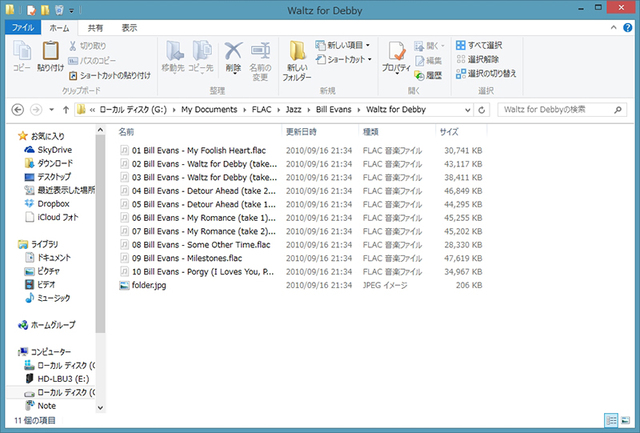The image size is (640, 433).
Task: Click 選択の切り替え (Invert selection)
Action: [485, 73]
